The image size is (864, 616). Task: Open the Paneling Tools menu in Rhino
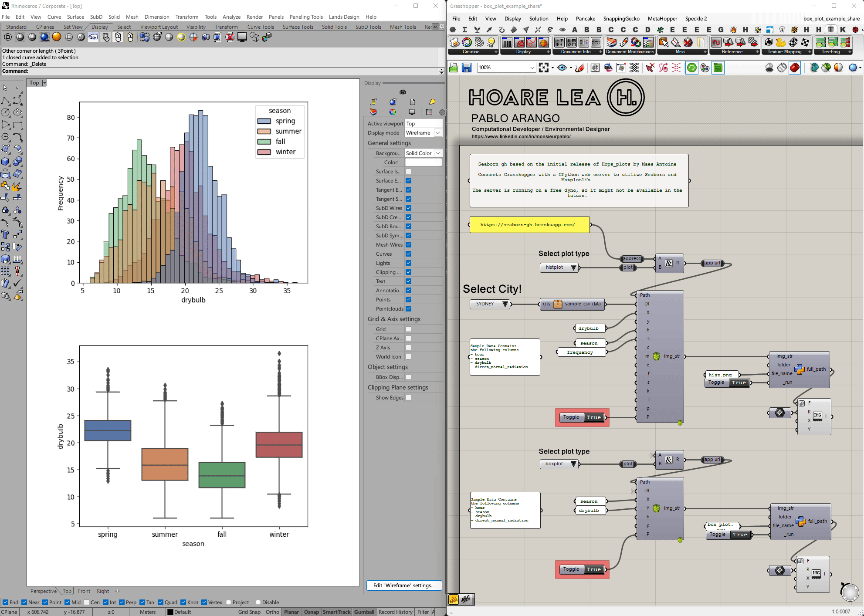[x=306, y=17]
